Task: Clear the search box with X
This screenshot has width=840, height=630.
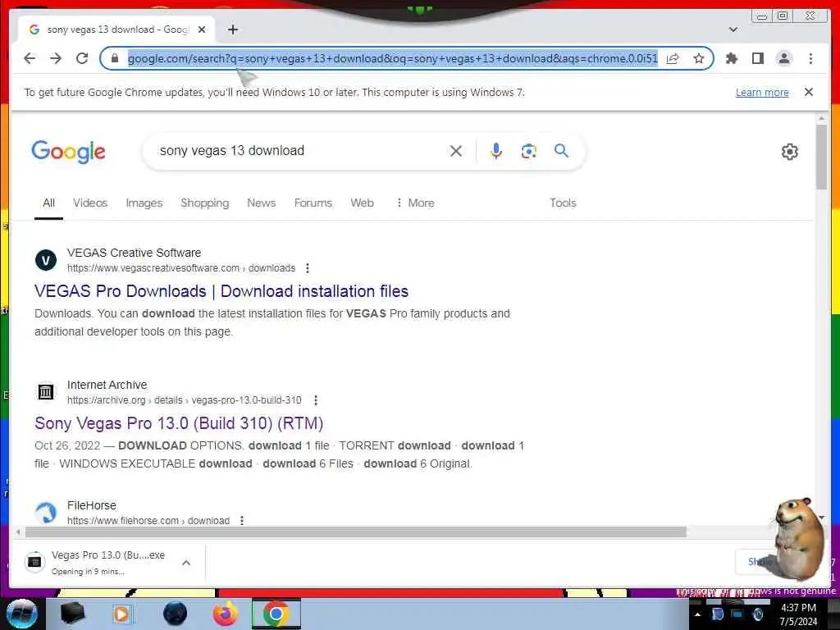Action: (x=456, y=151)
